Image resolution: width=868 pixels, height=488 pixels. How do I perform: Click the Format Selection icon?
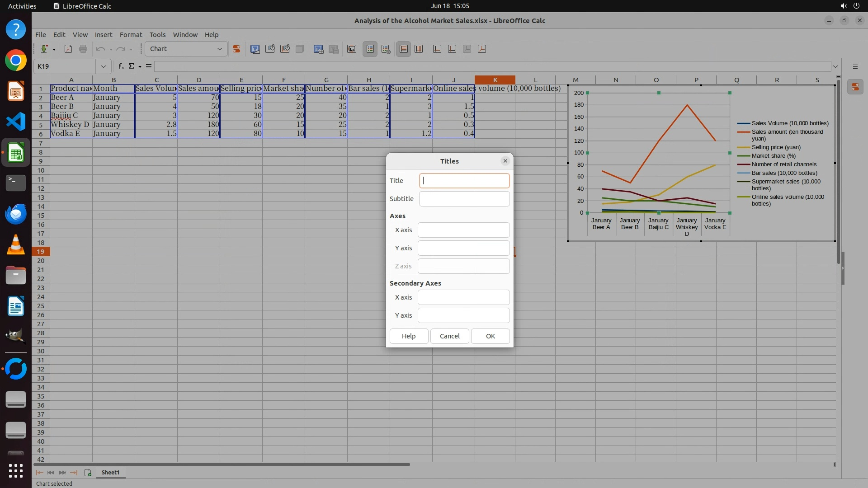(236, 49)
